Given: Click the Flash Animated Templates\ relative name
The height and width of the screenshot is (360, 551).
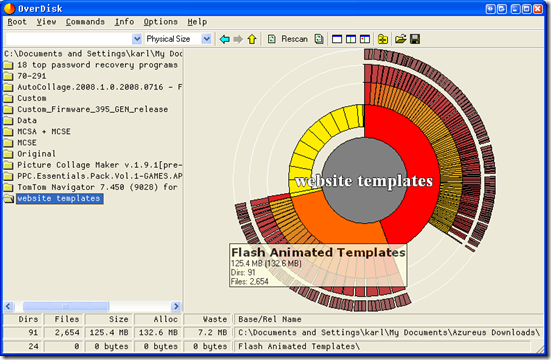Looking at the screenshot, I should point(299,346).
